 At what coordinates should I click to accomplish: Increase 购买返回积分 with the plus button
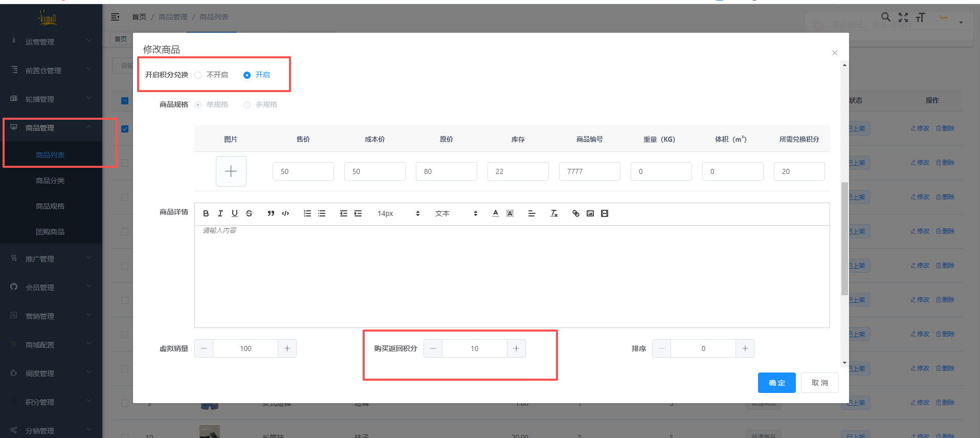click(x=516, y=348)
